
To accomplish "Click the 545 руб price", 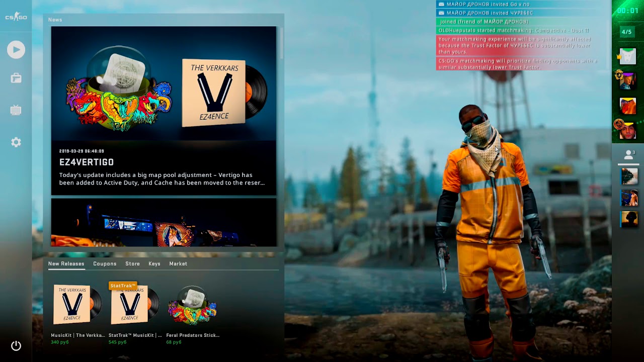I will (x=117, y=342).
